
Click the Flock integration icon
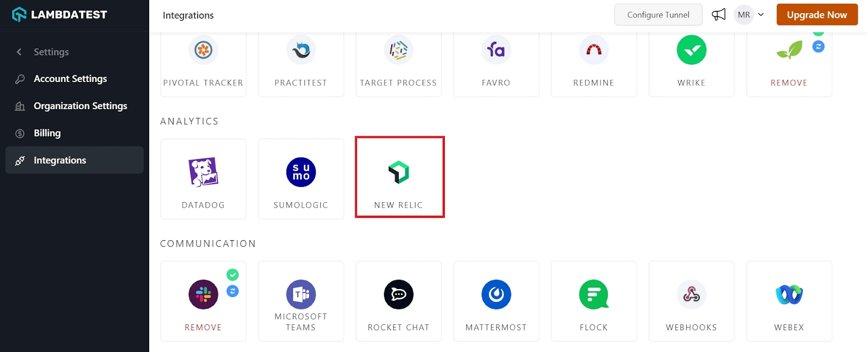tap(593, 294)
